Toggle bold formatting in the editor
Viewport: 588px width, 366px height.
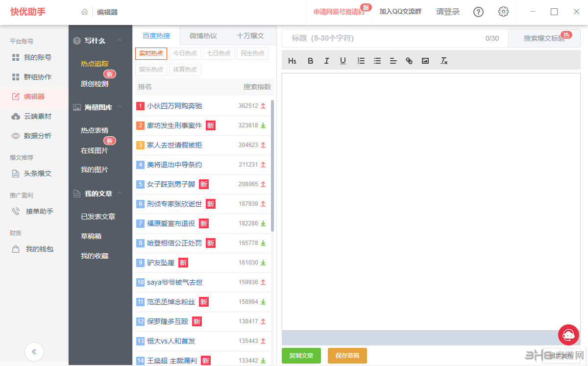(x=310, y=60)
